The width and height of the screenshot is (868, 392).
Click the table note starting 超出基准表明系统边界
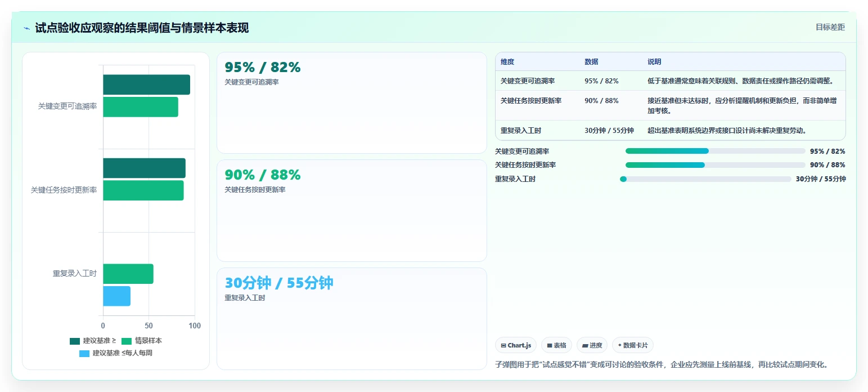727,131
